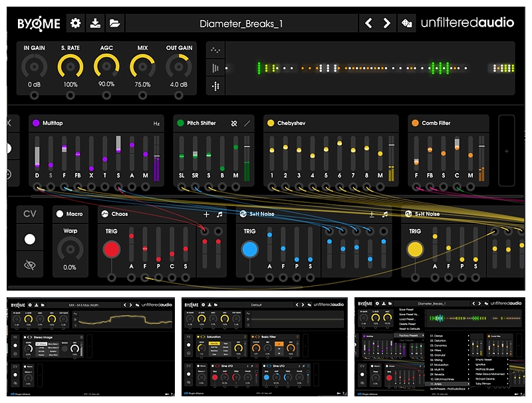
Task: Click the yellow S+H Noise module icon
Action: point(408,213)
